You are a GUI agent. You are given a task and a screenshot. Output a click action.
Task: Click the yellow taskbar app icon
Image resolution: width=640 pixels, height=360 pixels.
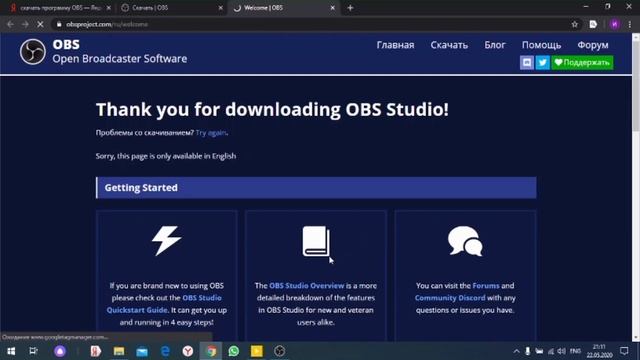257,351
